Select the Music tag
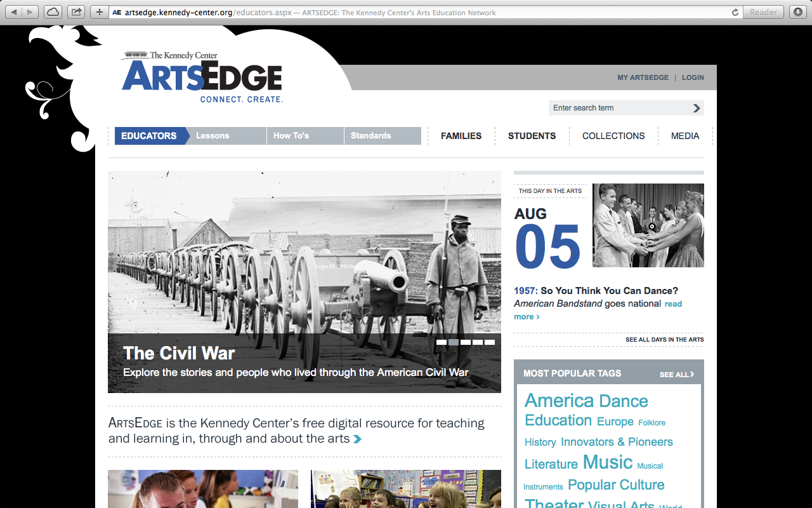This screenshot has width=812, height=508. coord(608,462)
